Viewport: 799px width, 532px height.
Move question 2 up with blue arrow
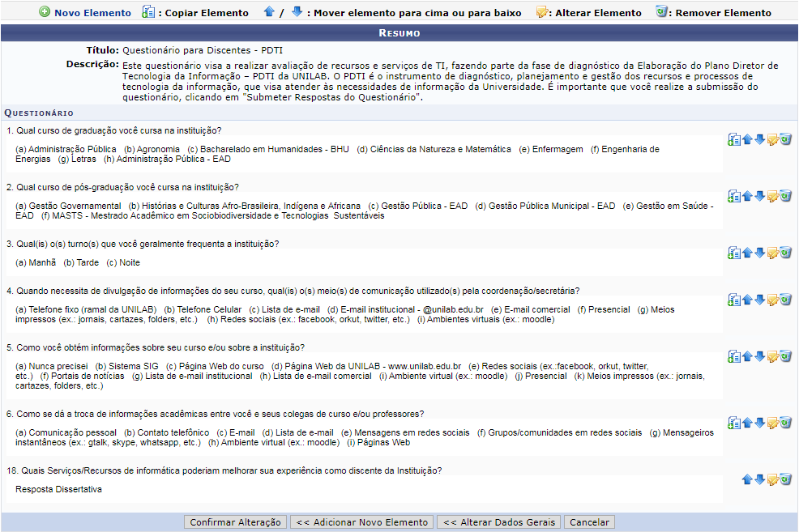pos(746,196)
